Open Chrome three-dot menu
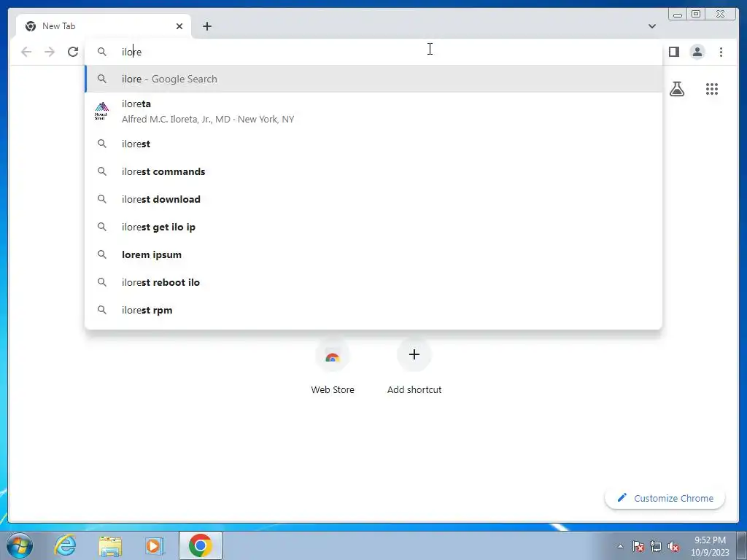 click(721, 52)
